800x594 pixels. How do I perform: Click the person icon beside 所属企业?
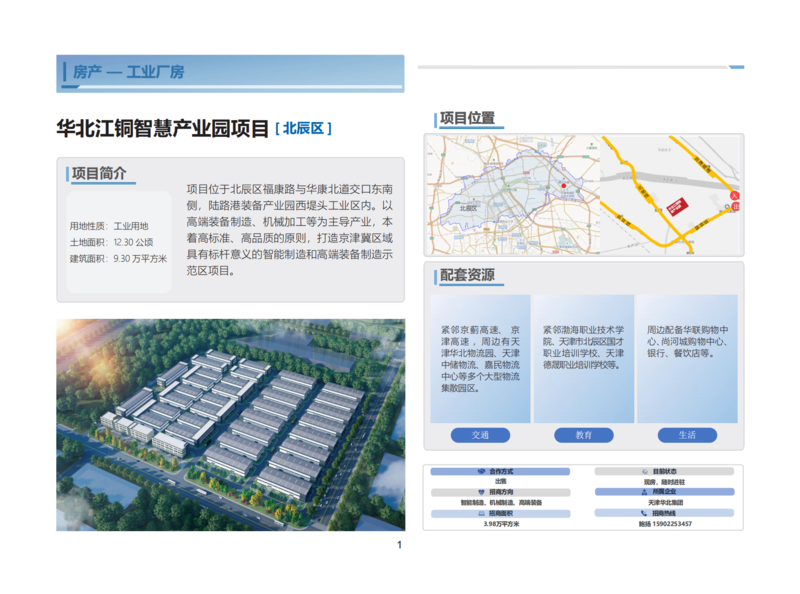[644, 492]
